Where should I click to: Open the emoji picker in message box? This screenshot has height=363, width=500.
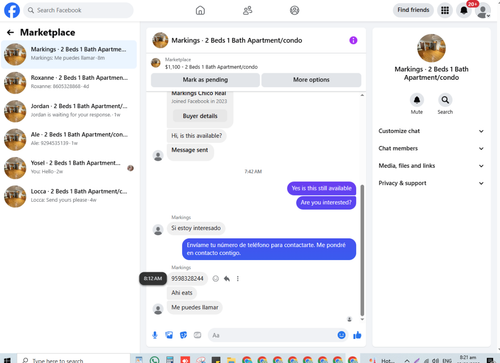(x=341, y=335)
